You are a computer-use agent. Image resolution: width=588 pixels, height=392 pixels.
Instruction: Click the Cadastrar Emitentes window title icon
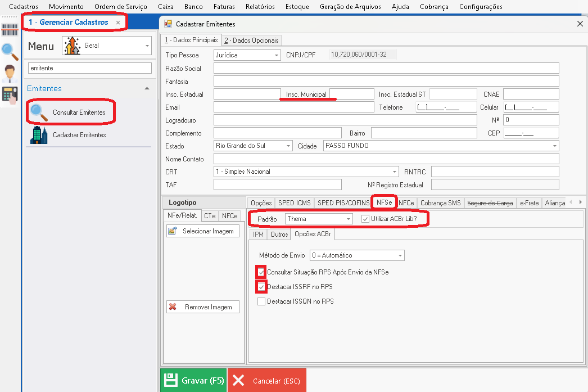pos(168,24)
